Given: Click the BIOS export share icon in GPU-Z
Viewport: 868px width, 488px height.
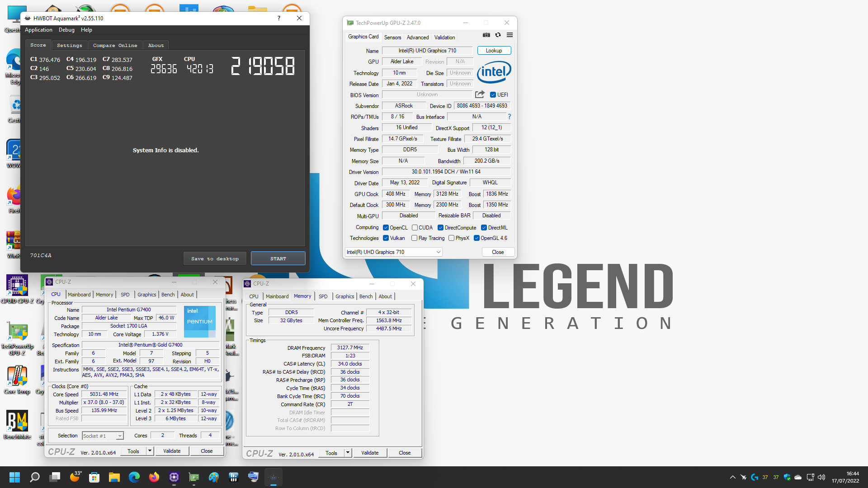Looking at the screenshot, I should click(x=480, y=94).
